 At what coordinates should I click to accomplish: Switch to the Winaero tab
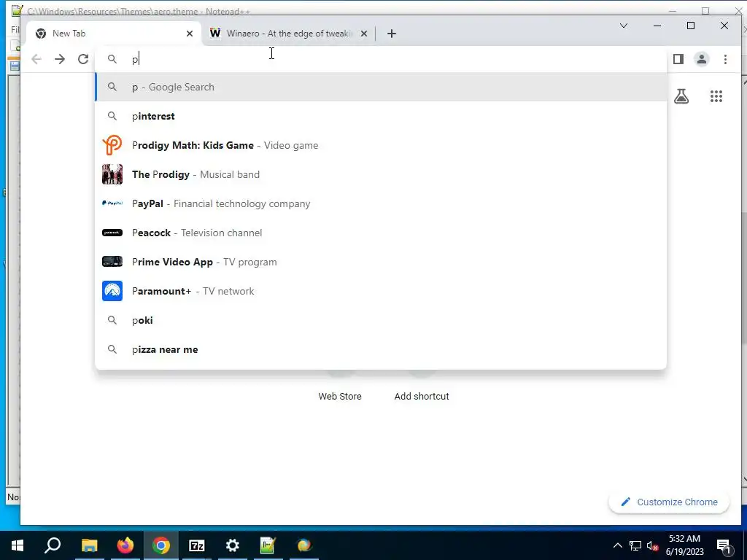(x=289, y=34)
